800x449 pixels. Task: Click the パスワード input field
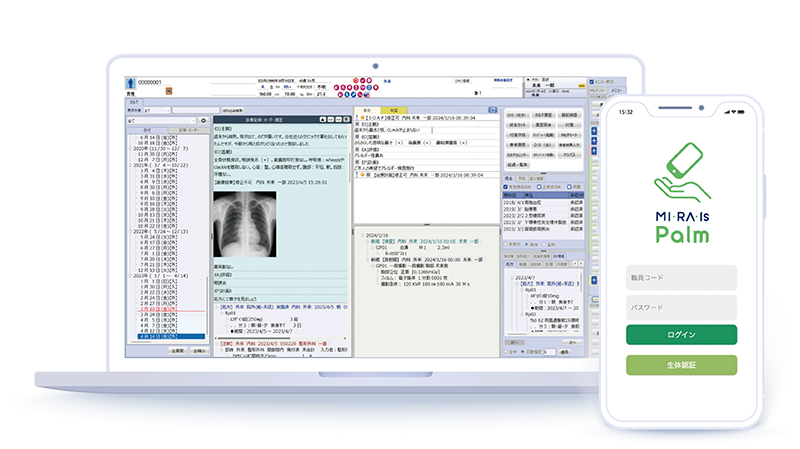coord(680,307)
